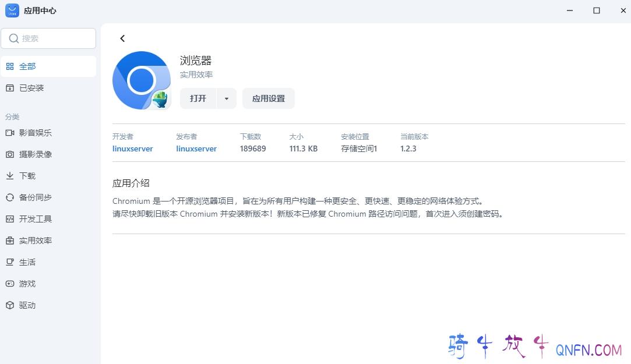This screenshot has width=631, height=364.
Task: Click the 下载 download arrow icon
Action: pyautogui.click(x=10, y=176)
